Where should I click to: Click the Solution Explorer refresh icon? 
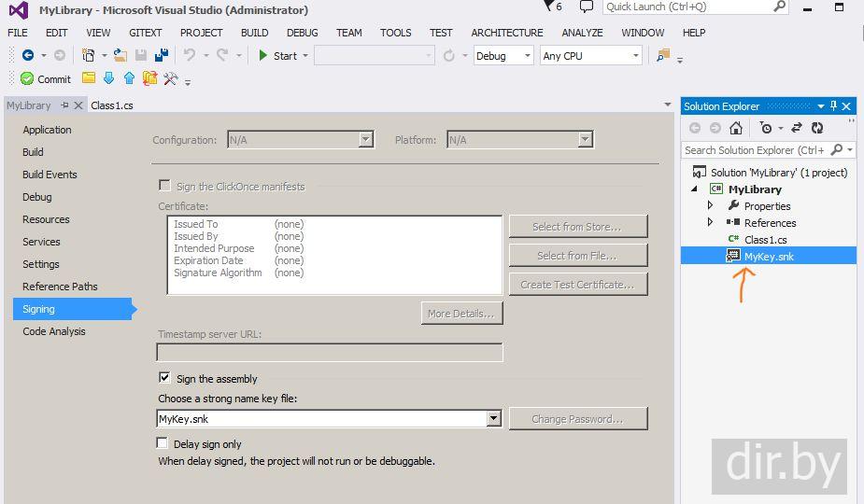pyautogui.click(x=817, y=128)
